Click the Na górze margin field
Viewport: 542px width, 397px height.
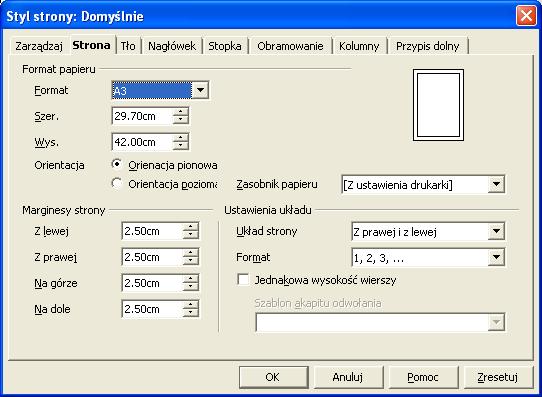click(x=152, y=283)
